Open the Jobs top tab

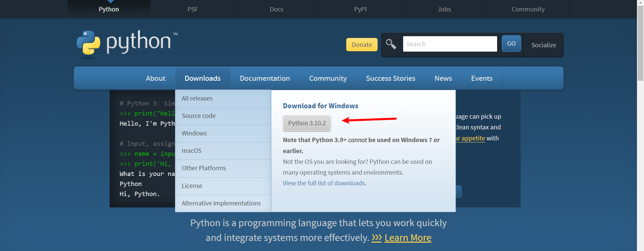(x=444, y=9)
